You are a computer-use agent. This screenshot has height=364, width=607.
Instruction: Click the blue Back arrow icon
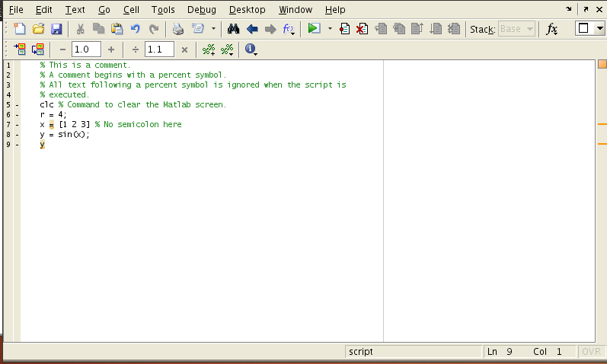point(252,29)
